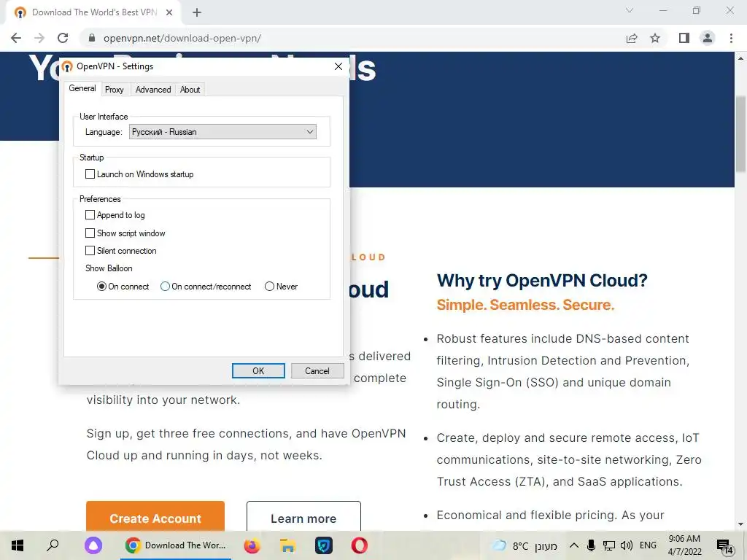Select On connect/reconnect balloon option

tap(166, 287)
